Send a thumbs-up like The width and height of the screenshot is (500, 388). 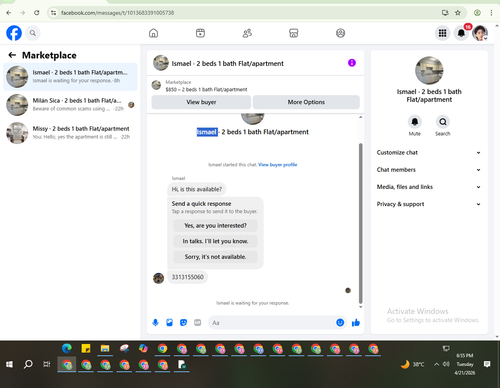pos(356,322)
